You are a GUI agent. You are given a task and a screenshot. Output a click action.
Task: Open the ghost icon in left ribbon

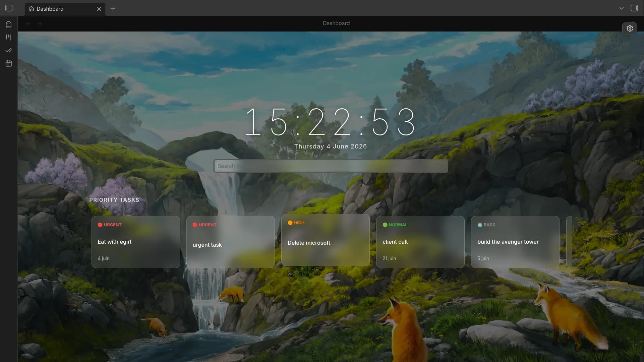[9, 24]
